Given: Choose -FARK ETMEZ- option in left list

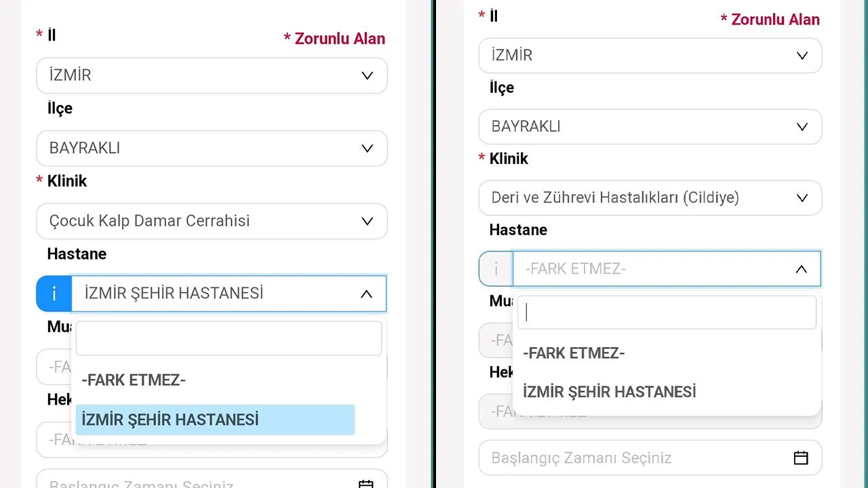Looking at the screenshot, I should coord(134,380).
